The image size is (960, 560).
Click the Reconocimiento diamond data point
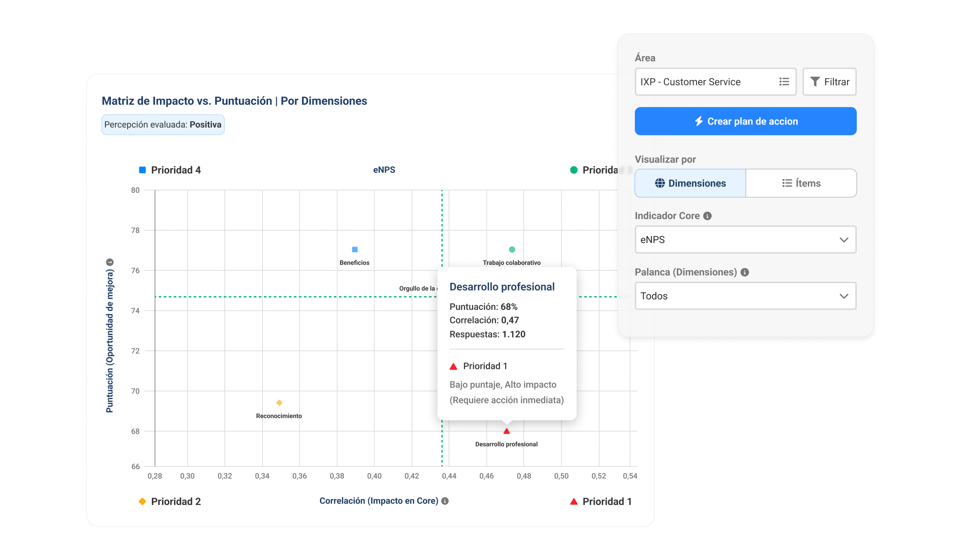[x=279, y=403]
